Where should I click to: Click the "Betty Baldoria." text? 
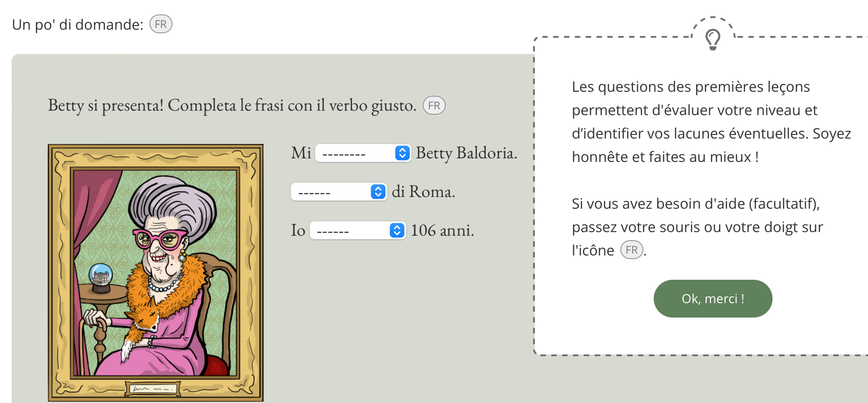[466, 153]
